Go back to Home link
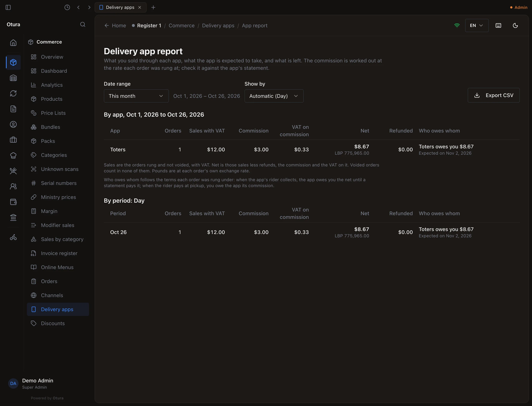Viewport: 532px width, 406px height. (115, 26)
